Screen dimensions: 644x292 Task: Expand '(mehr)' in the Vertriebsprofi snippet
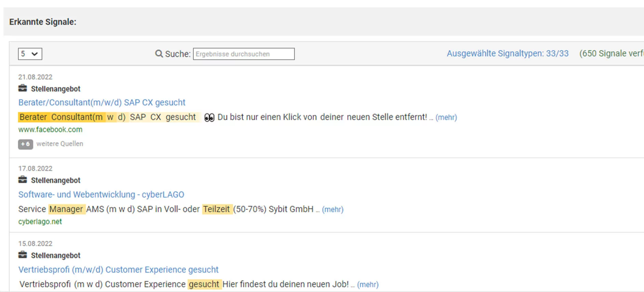click(368, 285)
